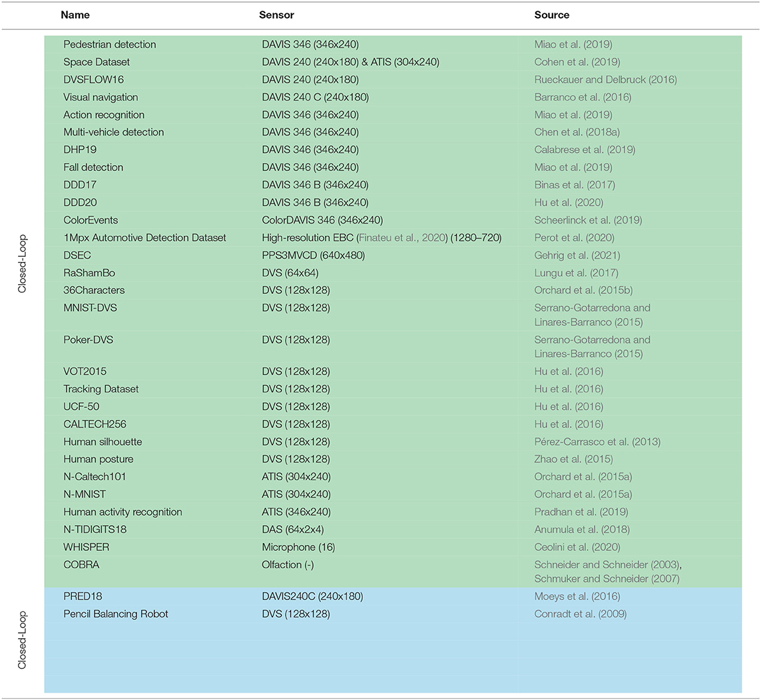
Task: Click the Human silhouette dataset name
Action: [103, 442]
